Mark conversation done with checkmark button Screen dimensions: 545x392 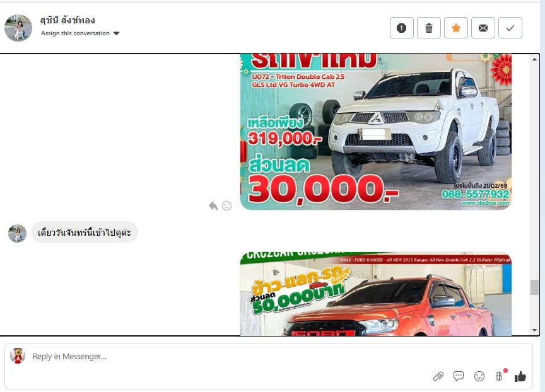tap(510, 28)
